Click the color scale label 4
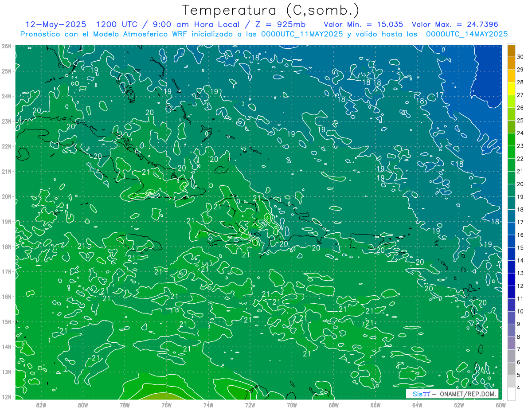Screen dimensions: 532x411 (x=519, y=388)
